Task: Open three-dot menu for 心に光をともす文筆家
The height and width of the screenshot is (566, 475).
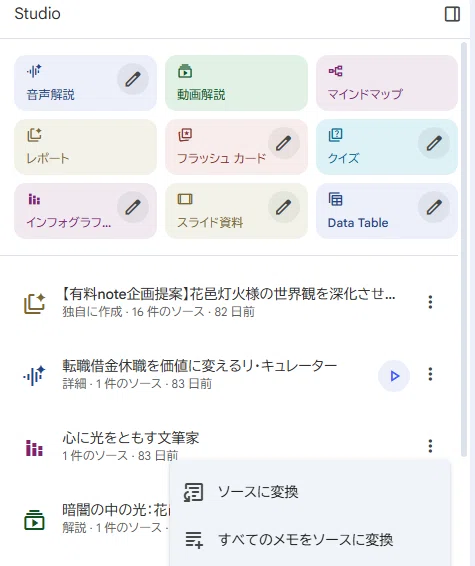Action: 430,446
